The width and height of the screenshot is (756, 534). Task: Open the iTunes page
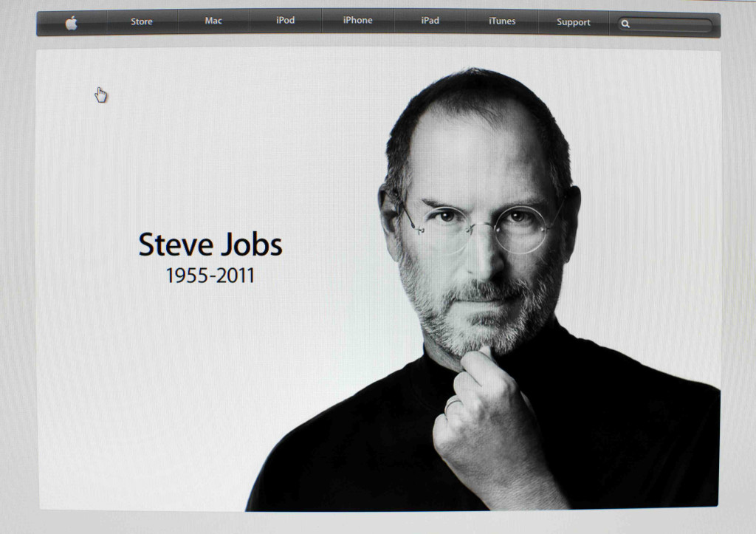(x=502, y=21)
